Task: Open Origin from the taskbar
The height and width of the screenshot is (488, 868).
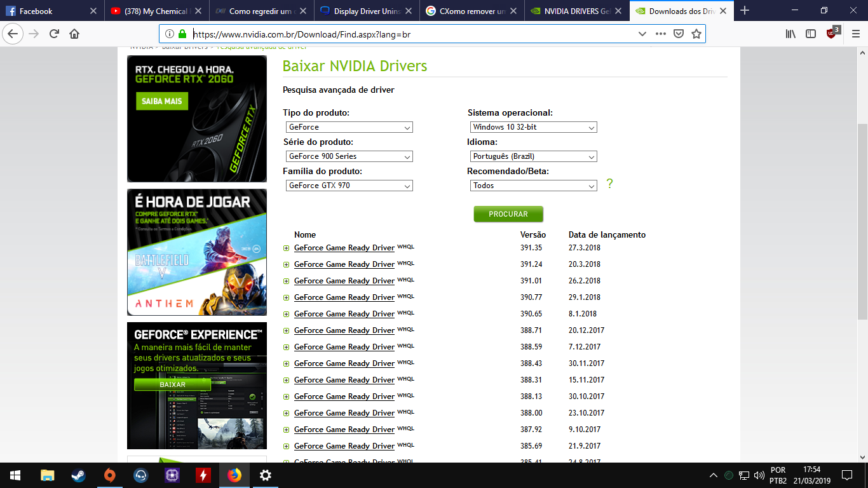Action: (110, 475)
